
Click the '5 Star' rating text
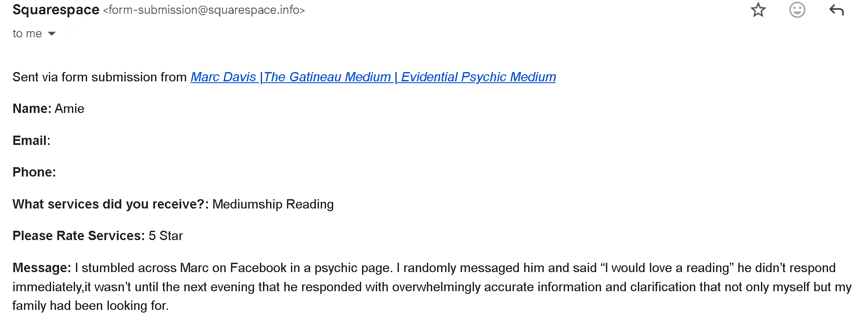[x=166, y=236]
